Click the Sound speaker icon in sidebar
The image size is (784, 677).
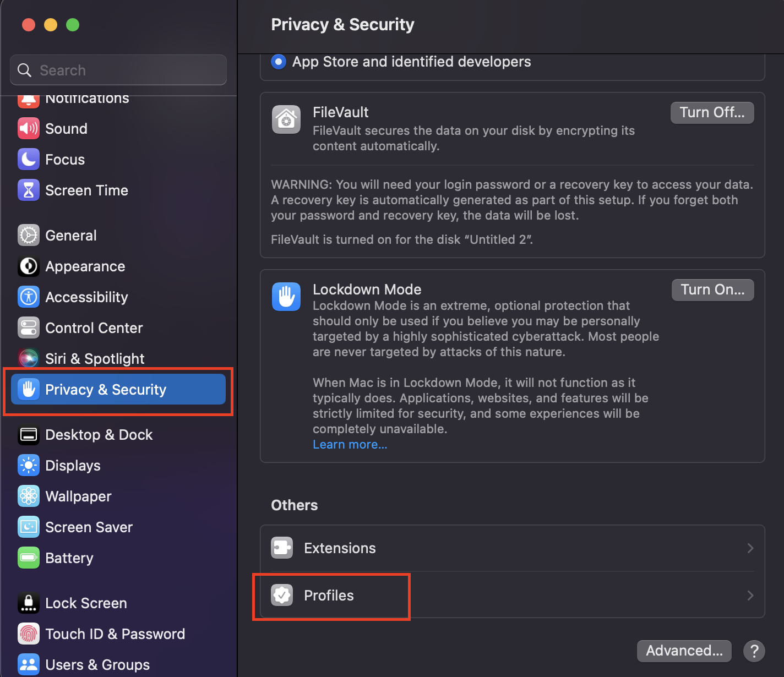tap(29, 128)
